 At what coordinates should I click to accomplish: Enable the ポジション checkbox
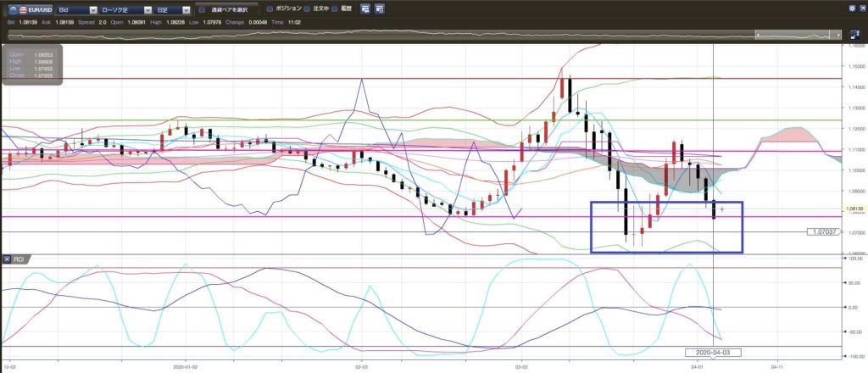coord(270,8)
